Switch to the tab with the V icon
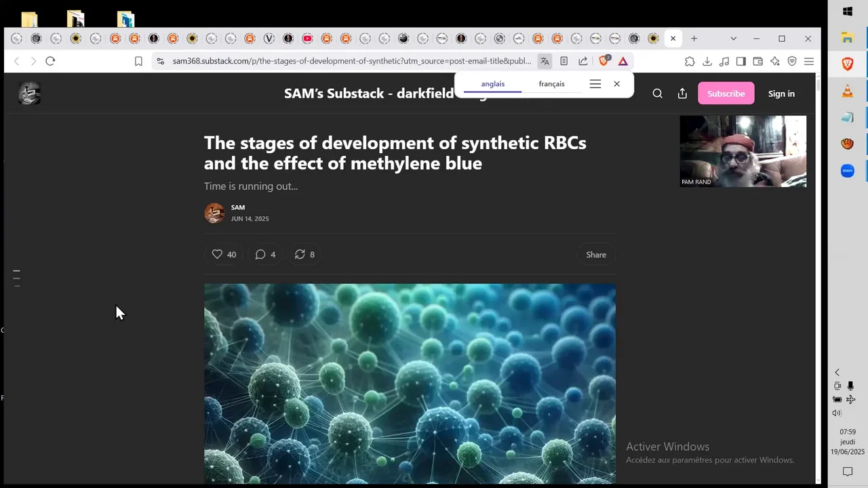Screen dimensions: 868x488 [x=269, y=39]
